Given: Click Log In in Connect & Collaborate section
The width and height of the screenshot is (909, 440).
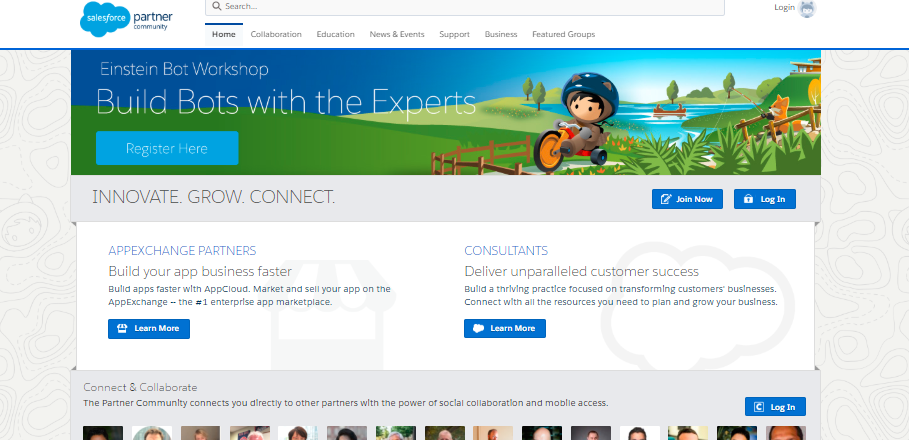Looking at the screenshot, I should tap(775, 407).
